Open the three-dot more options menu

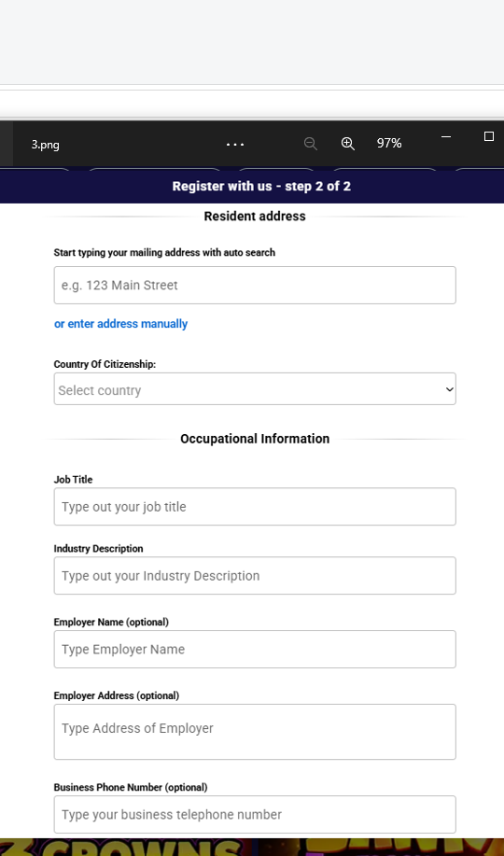click(x=235, y=144)
